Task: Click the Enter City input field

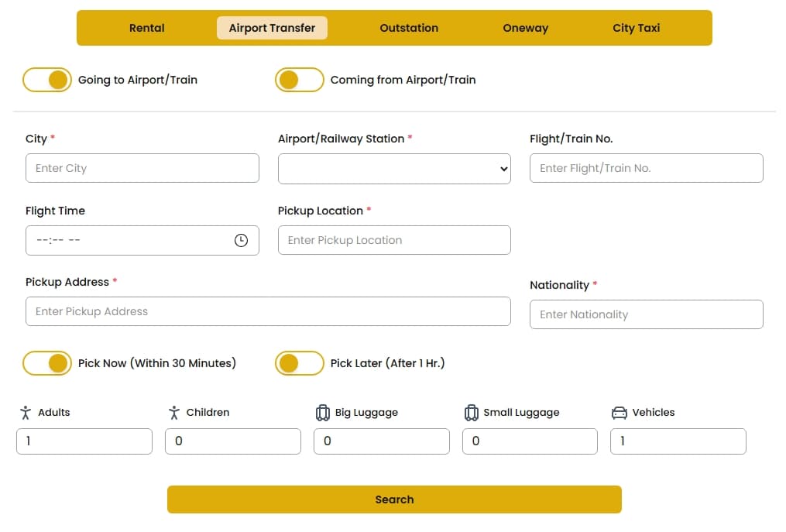Action: click(142, 168)
